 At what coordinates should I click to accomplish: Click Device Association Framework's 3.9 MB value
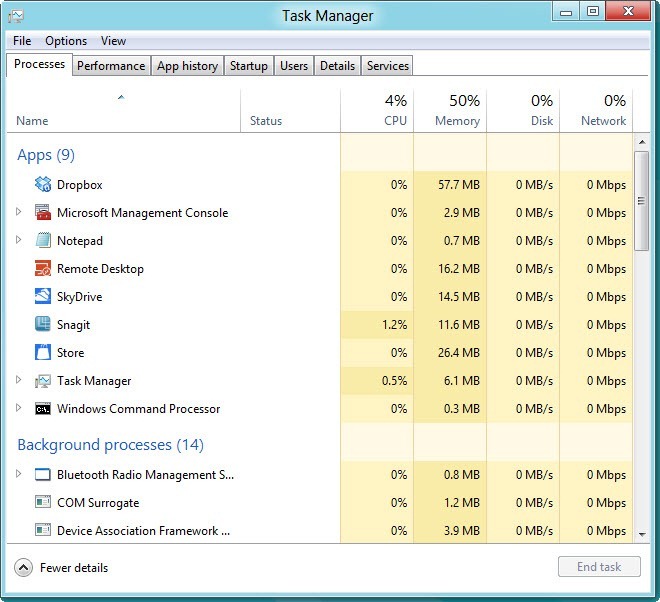pyautogui.click(x=462, y=530)
